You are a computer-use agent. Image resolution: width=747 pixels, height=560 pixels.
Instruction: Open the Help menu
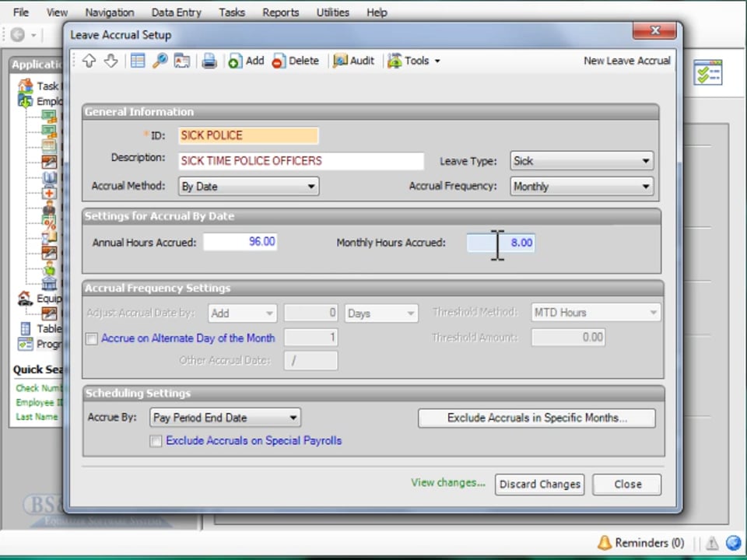[x=377, y=12]
